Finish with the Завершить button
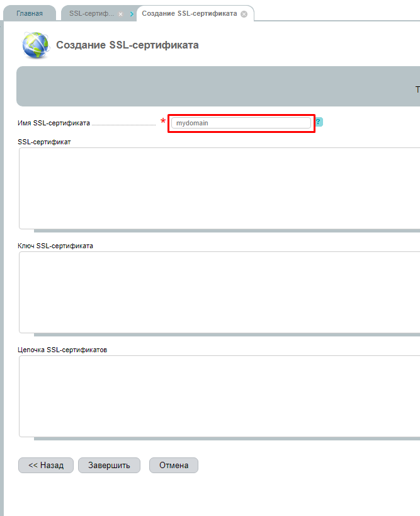This screenshot has height=516, width=420. pos(109,466)
